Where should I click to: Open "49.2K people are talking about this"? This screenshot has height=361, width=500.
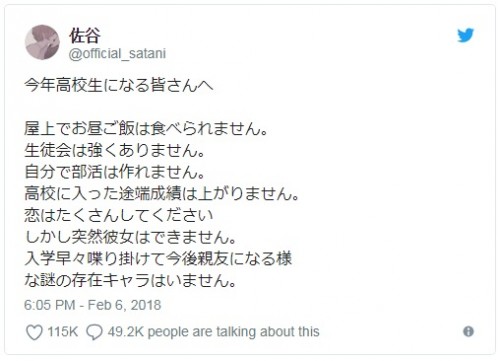click(213, 332)
